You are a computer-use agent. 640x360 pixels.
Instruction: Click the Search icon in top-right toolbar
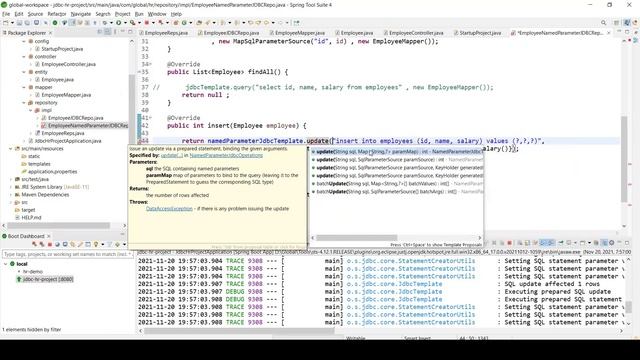pyautogui.click(x=603, y=23)
